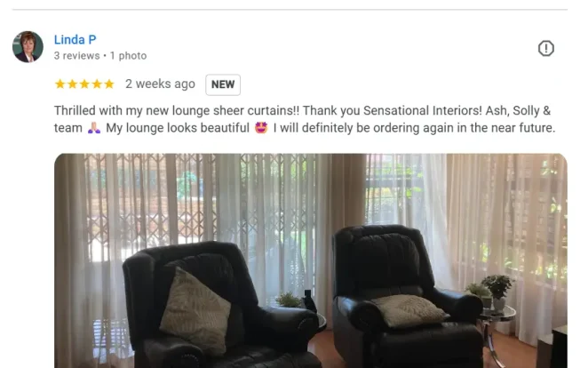
Task: Open the lounge curtains review photo
Action: [311, 260]
